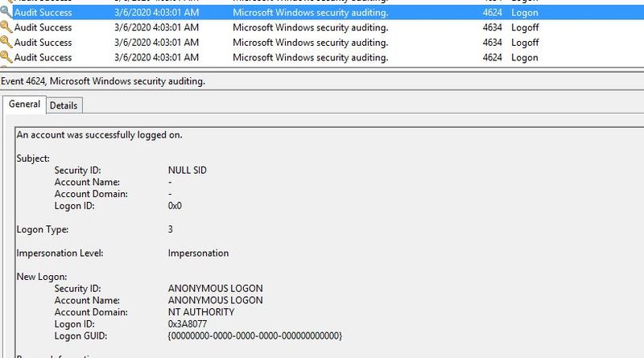Click the key icon of the bottom 4624 Logon row
The height and width of the screenshot is (358, 644).
coord(6,57)
